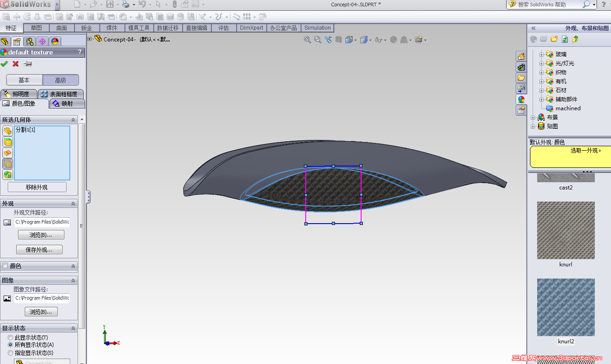Screen dimensions: 611x364
Task: Click the refresh icon in appearances panel
Action: [565, 39]
